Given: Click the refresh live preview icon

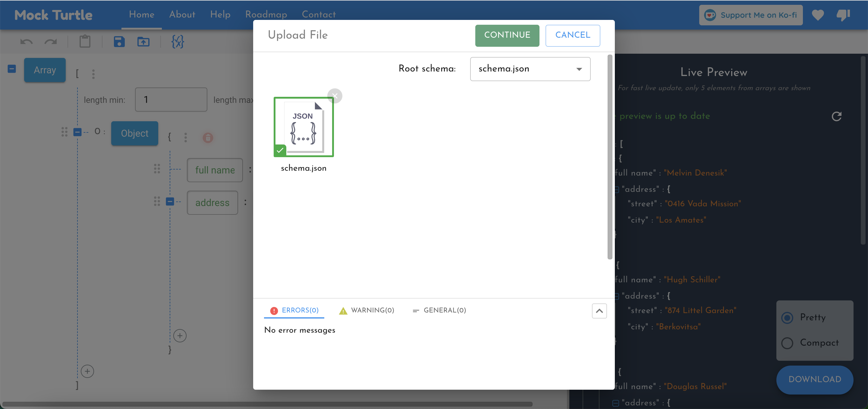Looking at the screenshot, I should 836,116.
